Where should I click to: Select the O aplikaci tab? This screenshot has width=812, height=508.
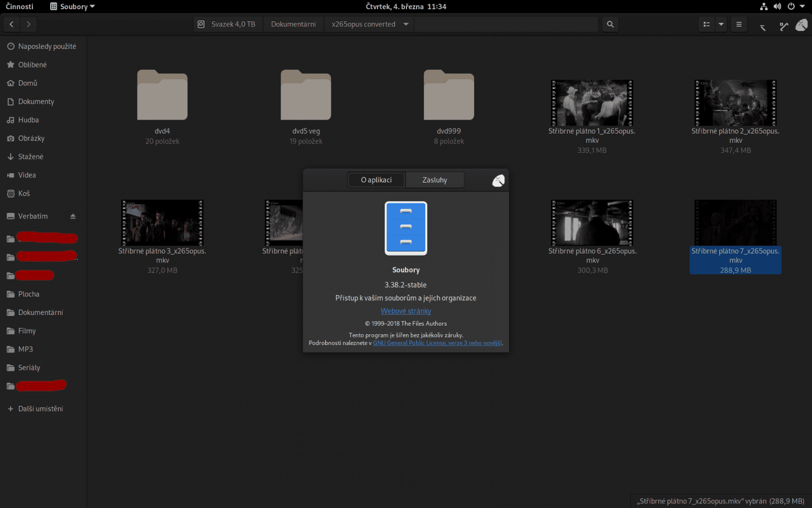tap(376, 180)
